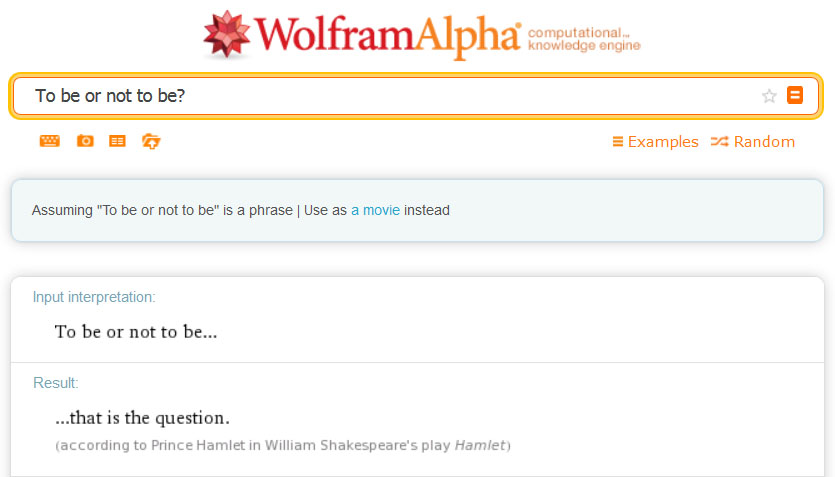The image size is (835, 477).
Task: Click the '...that is the question.' result
Action: [x=142, y=417]
